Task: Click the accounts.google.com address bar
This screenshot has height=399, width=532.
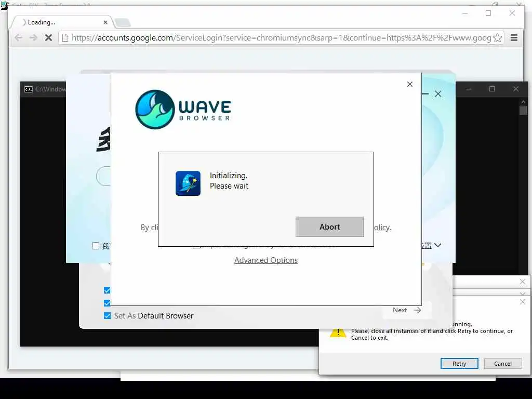Action: [281, 37]
